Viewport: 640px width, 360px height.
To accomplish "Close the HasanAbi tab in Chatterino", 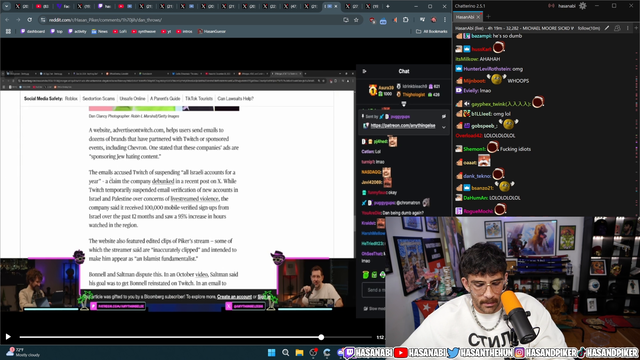I will coord(479,17).
